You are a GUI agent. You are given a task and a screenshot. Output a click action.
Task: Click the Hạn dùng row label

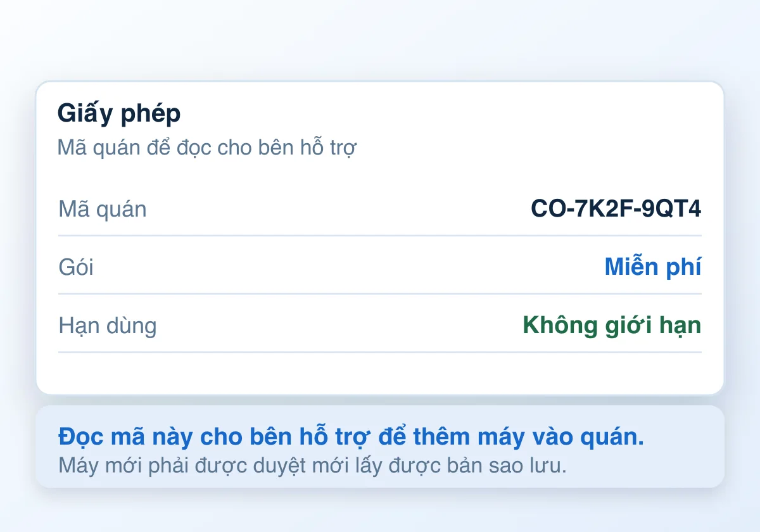tap(108, 326)
